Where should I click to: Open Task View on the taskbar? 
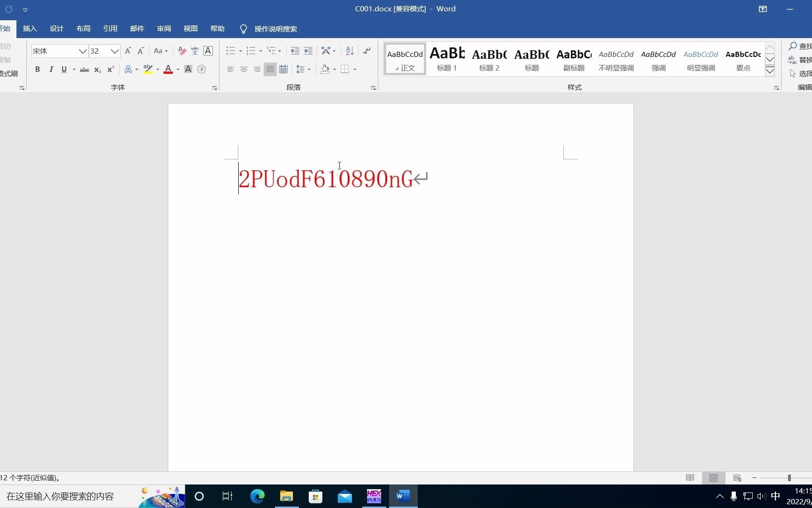227,496
